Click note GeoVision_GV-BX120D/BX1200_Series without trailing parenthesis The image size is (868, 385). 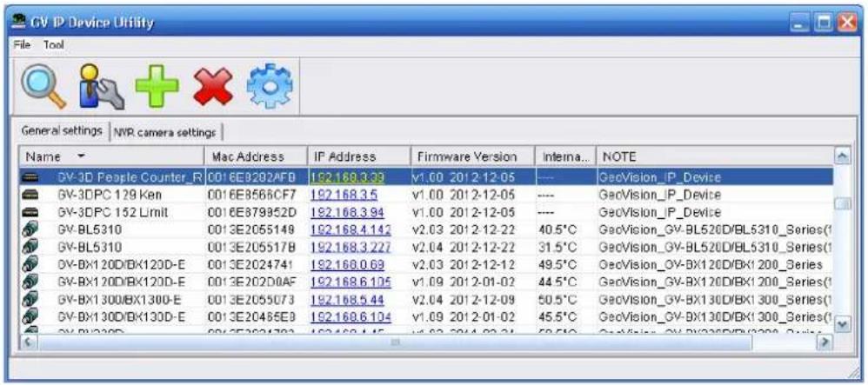711,265
